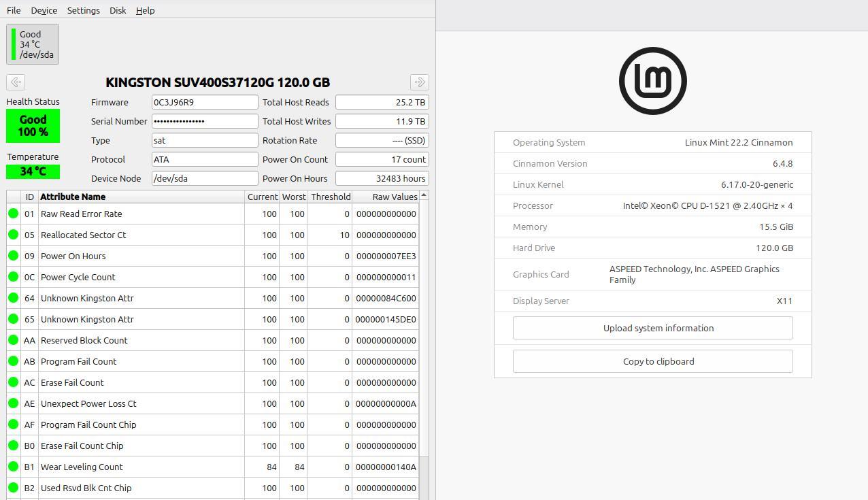Click green status dot for Program Fail Count Chip

tap(13, 424)
